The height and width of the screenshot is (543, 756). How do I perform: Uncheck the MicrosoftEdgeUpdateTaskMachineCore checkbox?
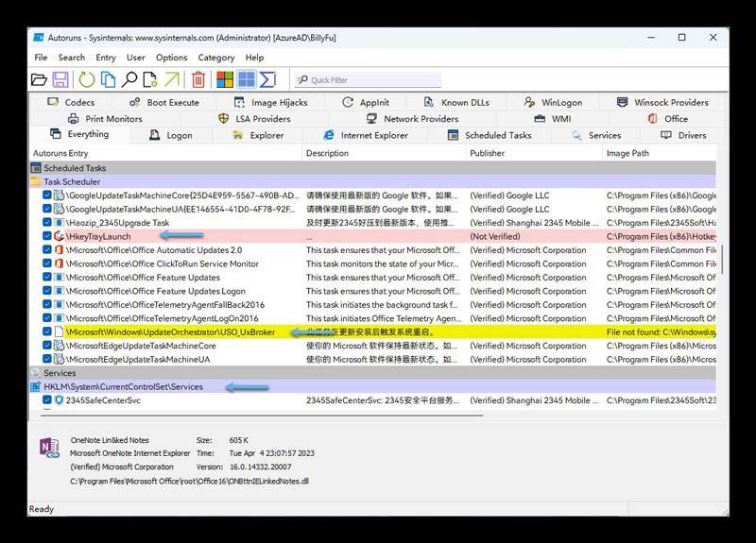point(46,345)
